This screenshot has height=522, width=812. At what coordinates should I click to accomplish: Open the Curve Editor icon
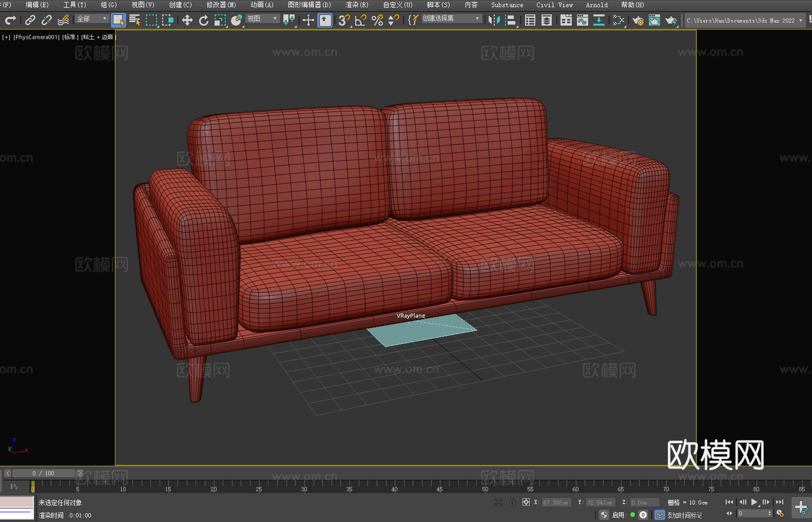[582, 21]
